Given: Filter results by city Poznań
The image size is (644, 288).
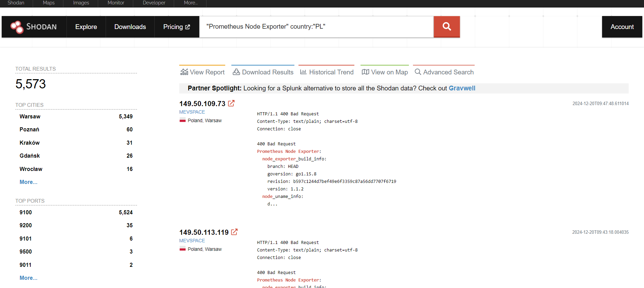Looking at the screenshot, I should point(29,129).
